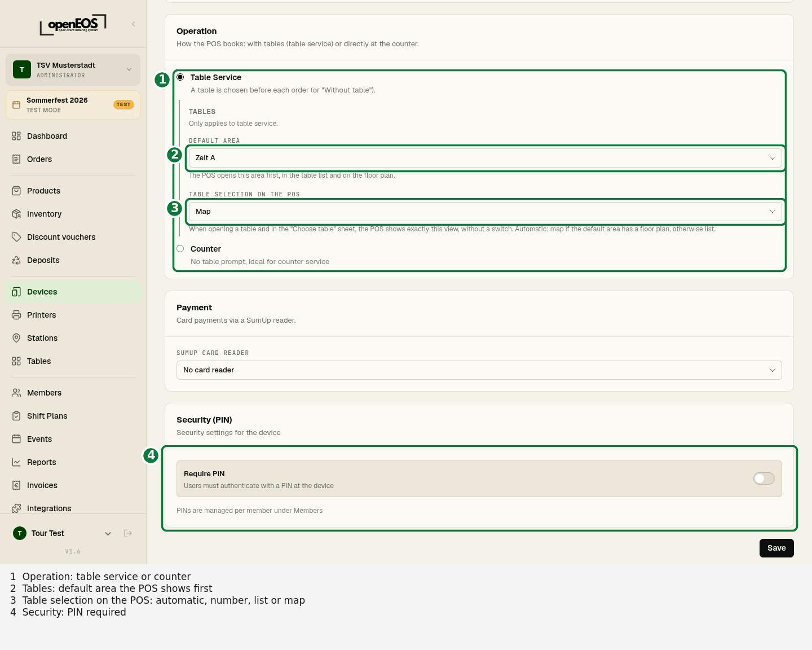This screenshot has height=650, width=812.
Task: Open the SumUp card reader dropdown
Action: [x=479, y=370]
